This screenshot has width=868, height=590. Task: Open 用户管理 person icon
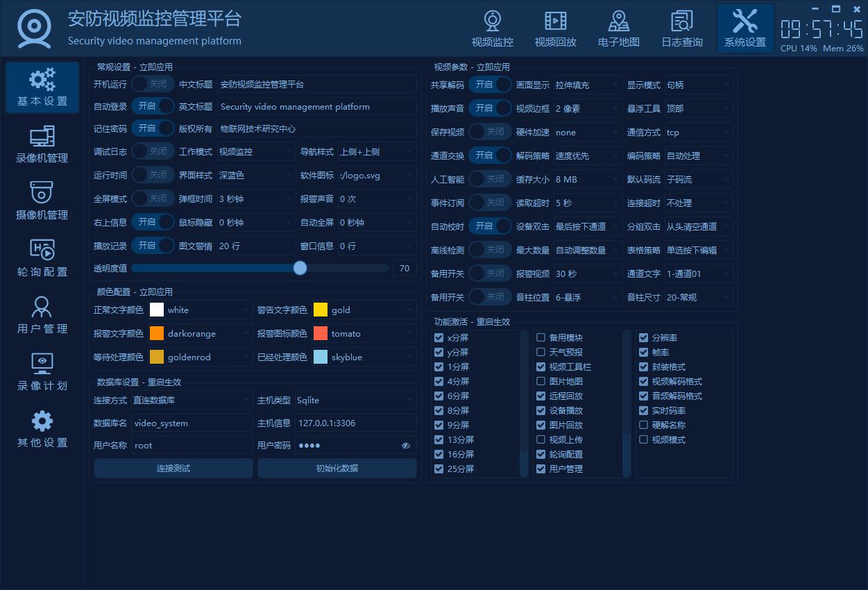pyautogui.click(x=42, y=307)
